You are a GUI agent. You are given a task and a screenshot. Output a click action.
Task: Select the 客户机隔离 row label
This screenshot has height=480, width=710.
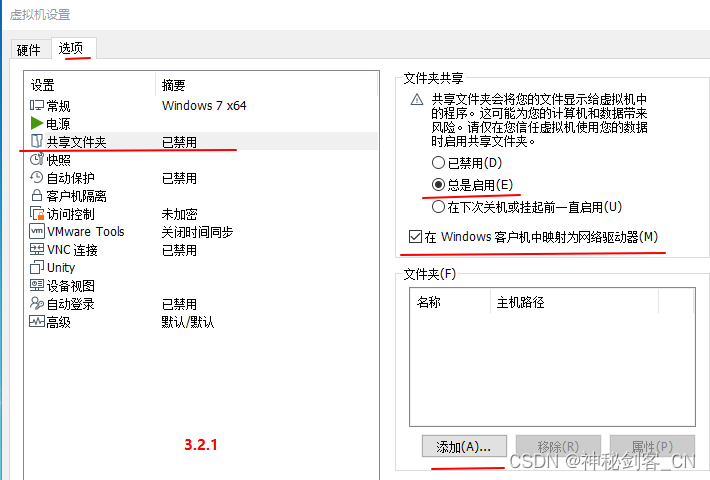pos(77,196)
